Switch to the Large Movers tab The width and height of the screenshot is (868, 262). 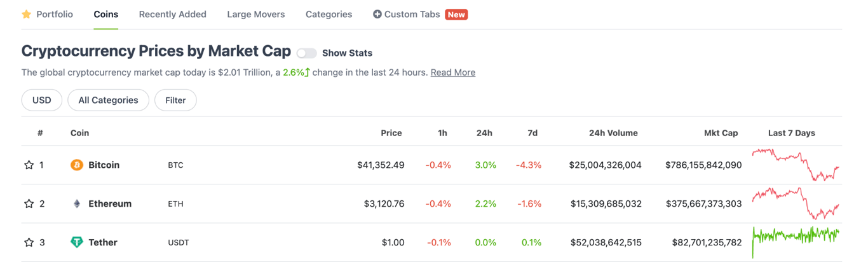(256, 14)
